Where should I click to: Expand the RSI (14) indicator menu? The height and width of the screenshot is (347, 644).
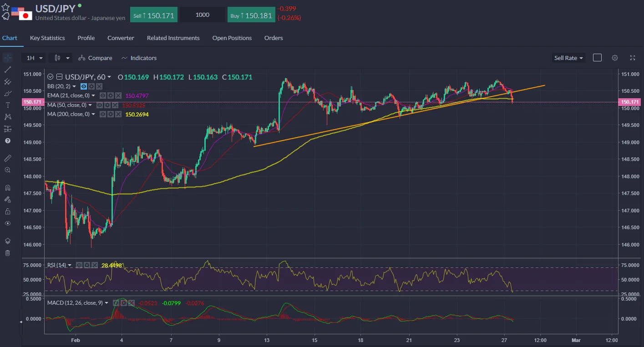coord(70,265)
